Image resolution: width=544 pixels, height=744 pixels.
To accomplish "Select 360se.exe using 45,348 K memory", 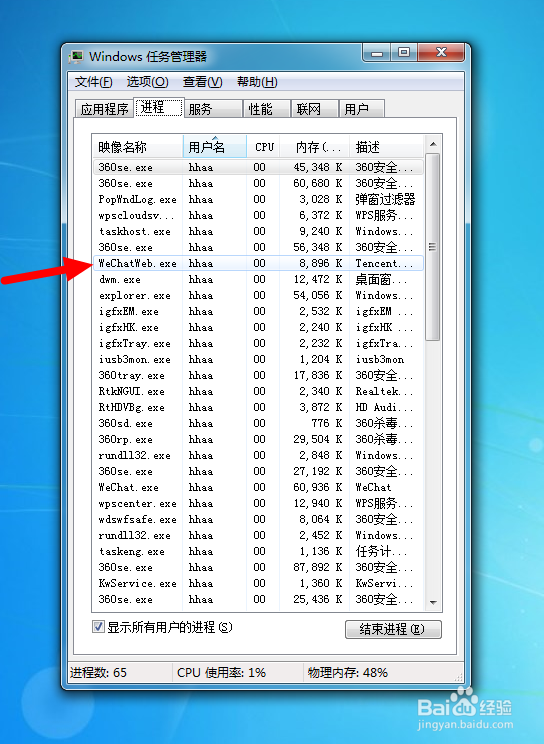I will click(x=259, y=167).
